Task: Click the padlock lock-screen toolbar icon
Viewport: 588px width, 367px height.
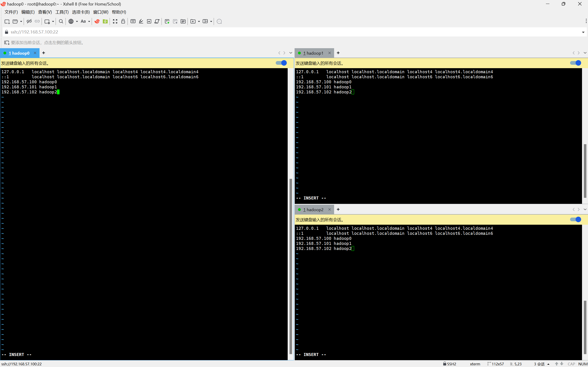Action: [x=123, y=22]
